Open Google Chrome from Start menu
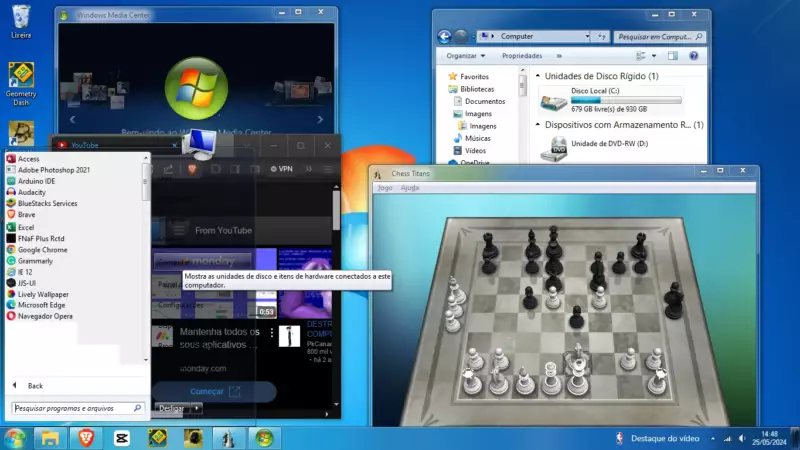The height and width of the screenshot is (450, 800). pyautogui.click(x=42, y=250)
